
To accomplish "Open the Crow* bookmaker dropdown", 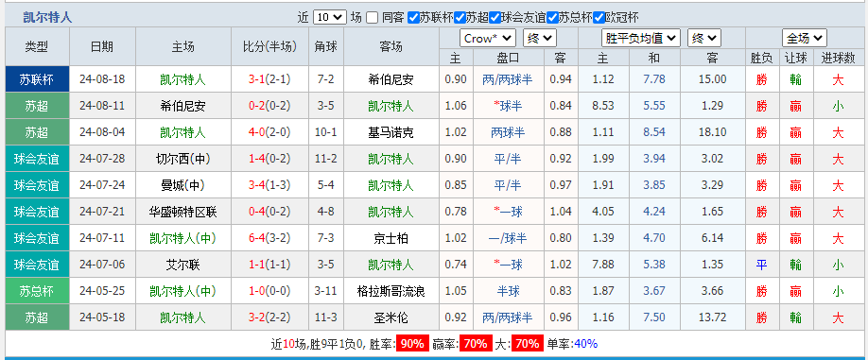I will coord(488,39).
